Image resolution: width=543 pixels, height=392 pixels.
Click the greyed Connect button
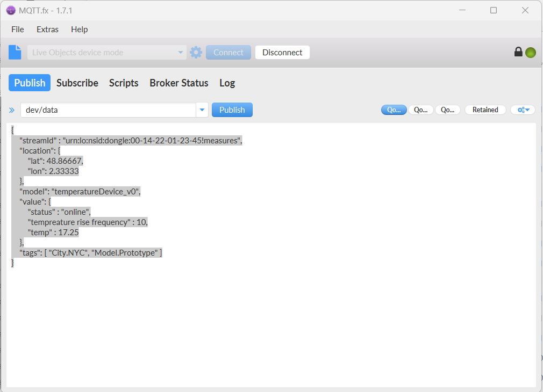(228, 52)
